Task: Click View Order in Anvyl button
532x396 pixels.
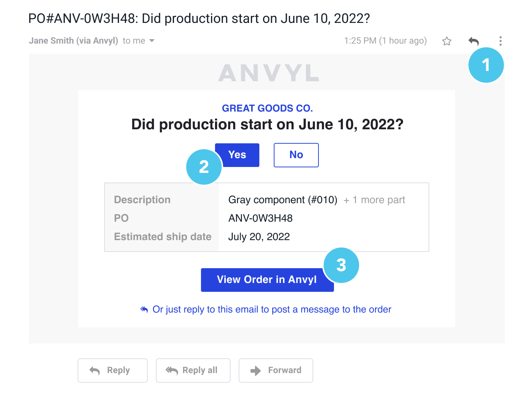Action: (x=267, y=280)
